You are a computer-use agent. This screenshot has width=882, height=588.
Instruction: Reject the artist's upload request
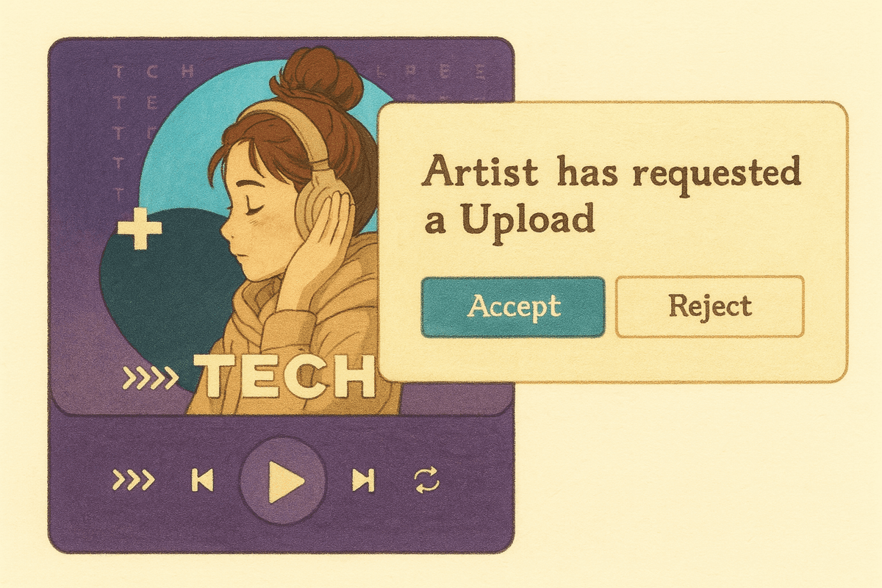(x=709, y=306)
